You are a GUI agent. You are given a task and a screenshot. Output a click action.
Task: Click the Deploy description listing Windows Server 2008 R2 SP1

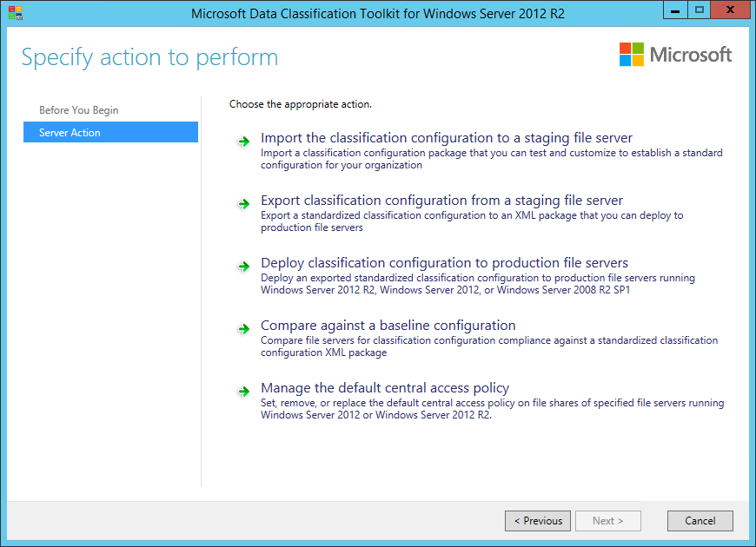pos(478,284)
